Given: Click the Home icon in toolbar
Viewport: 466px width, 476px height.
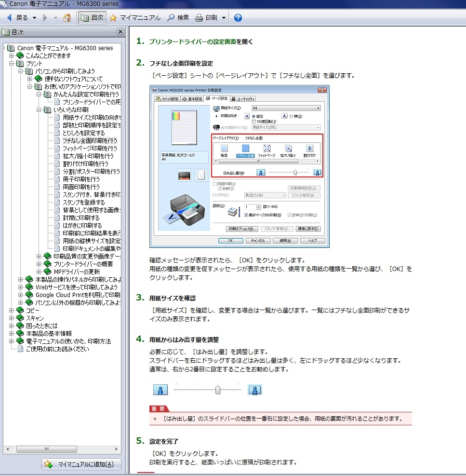Looking at the screenshot, I should click(x=67, y=18).
